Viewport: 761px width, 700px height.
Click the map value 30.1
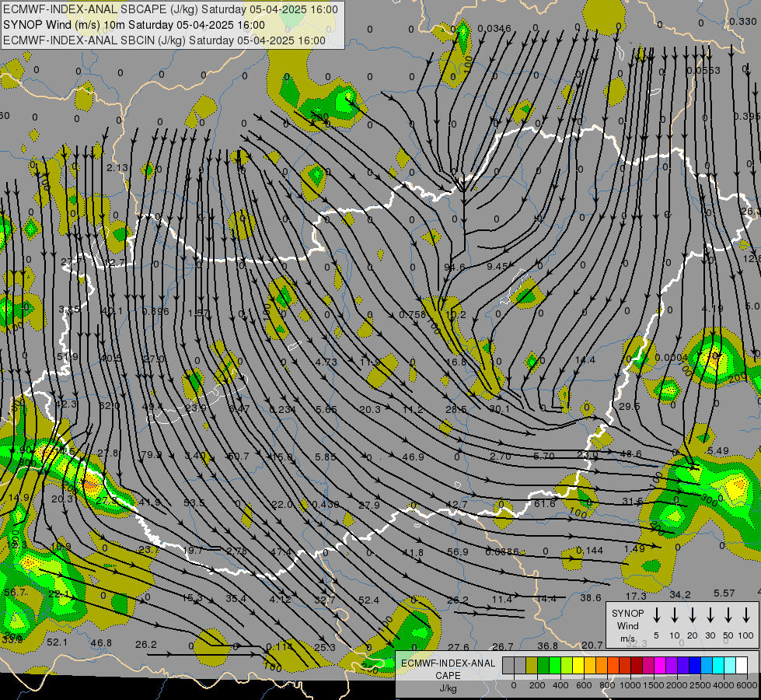499,409
